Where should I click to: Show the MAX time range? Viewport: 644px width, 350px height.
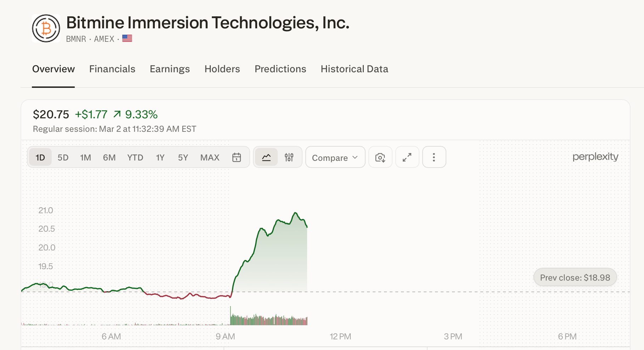tap(210, 157)
